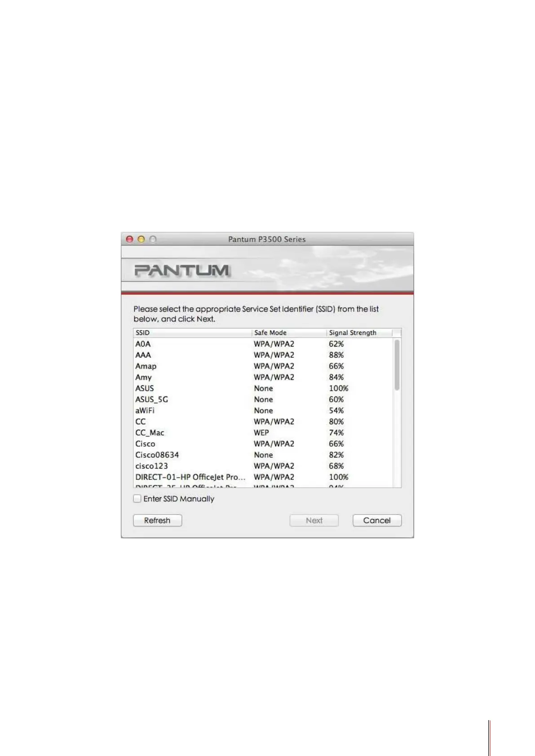The image size is (535, 756).
Task: Click the SSID column header
Action: point(192,333)
